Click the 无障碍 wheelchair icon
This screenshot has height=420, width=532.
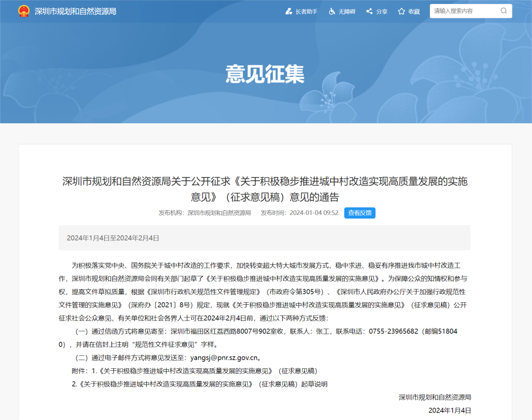click(332, 11)
